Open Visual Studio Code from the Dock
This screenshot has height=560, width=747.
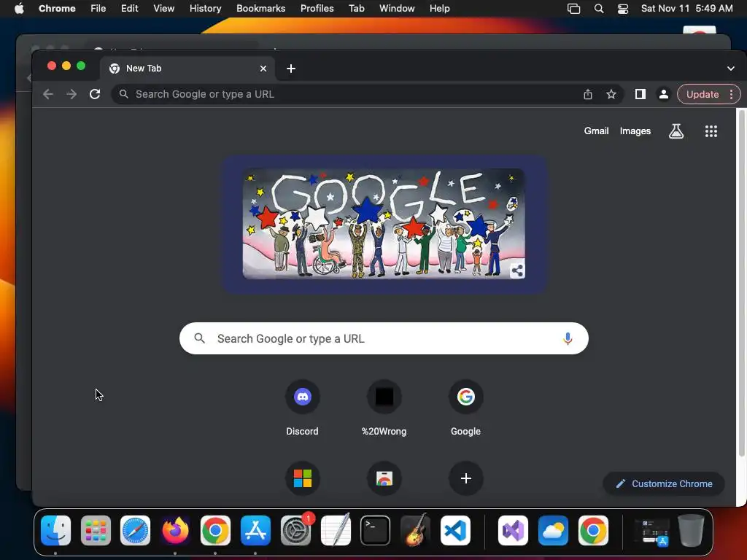tap(455, 530)
